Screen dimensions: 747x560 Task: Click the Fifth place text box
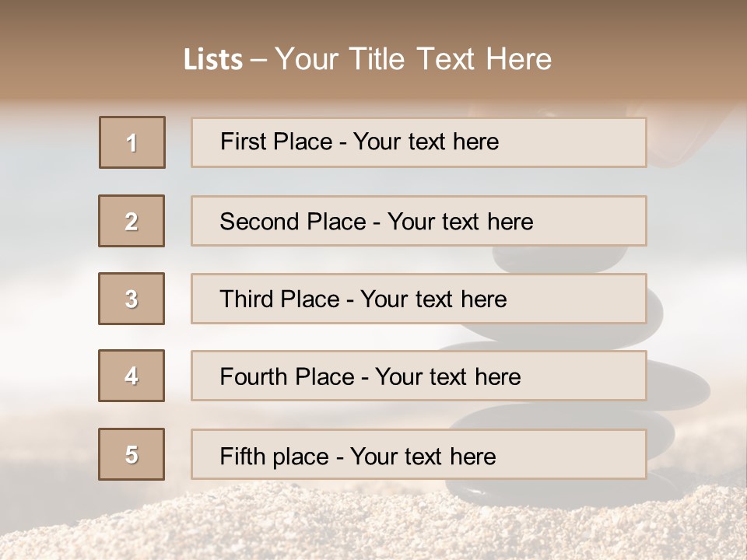[419, 455]
